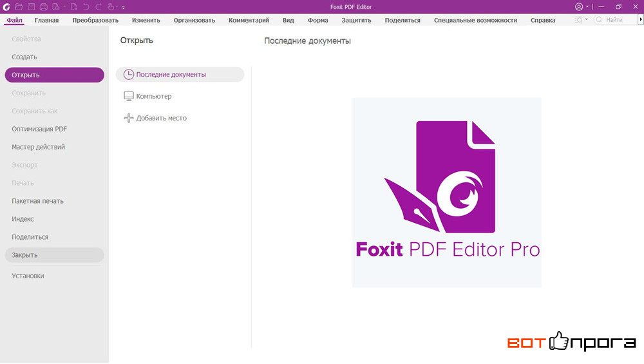The width and height of the screenshot is (644, 364).
Task: Click the Hand touch mode icon
Action: pos(111,7)
